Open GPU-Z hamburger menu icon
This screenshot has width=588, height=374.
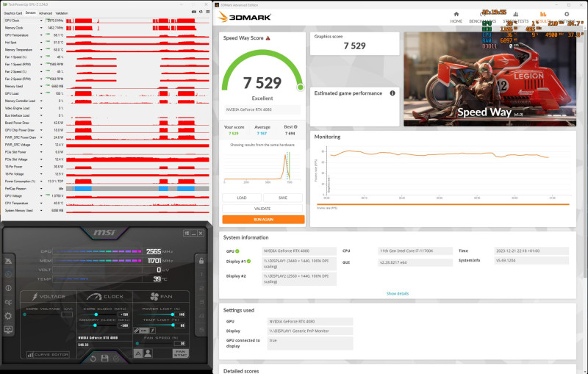207,12
